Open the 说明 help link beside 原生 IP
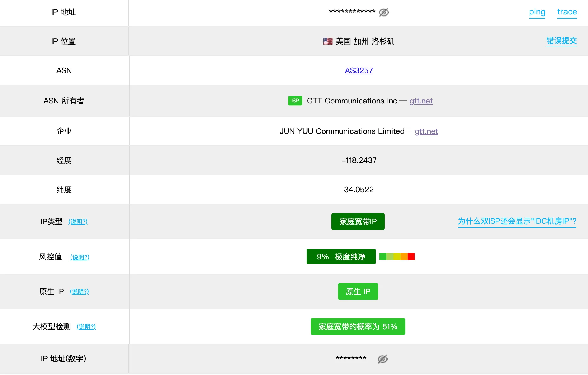 [x=79, y=292]
